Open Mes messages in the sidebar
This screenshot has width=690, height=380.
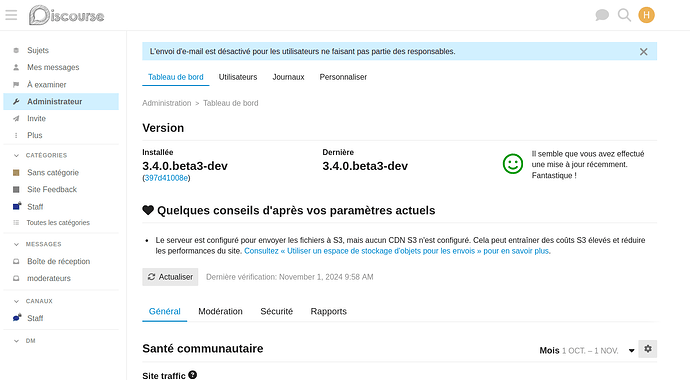pyautogui.click(x=61, y=67)
